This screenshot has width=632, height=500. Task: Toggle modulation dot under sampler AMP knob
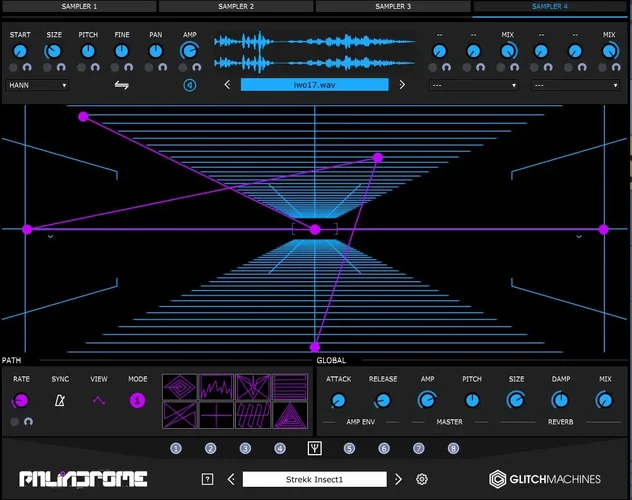(183, 67)
